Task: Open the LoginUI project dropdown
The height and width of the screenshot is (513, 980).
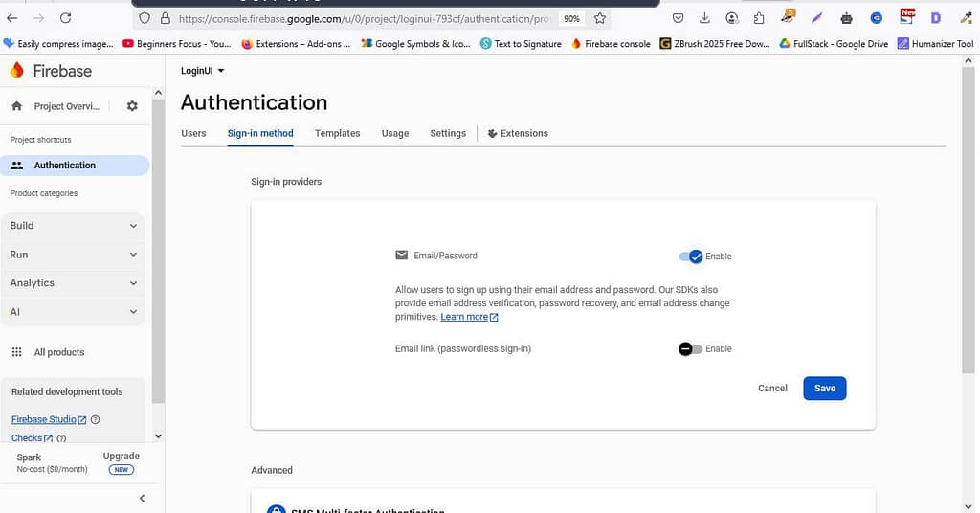Action: pyautogui.click(x=203, y=71)
